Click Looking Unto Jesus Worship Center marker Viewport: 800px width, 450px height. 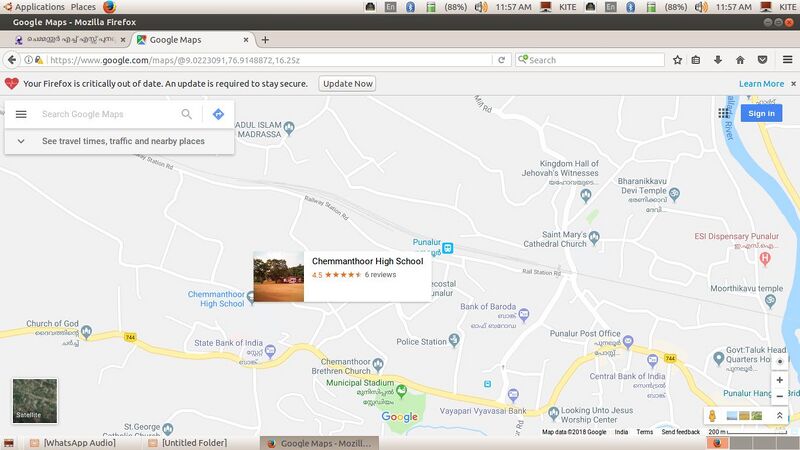pyautogui.click(x=554, y=413)
